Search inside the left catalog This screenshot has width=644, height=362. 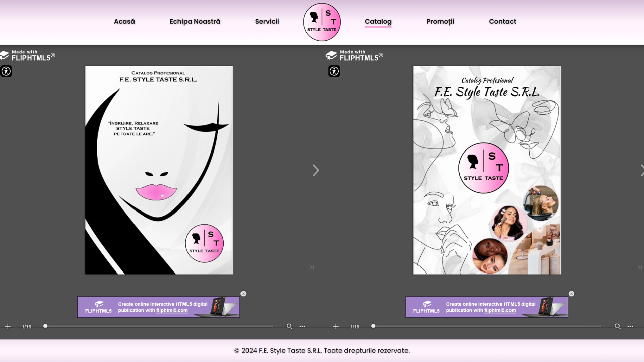point(289,326)
